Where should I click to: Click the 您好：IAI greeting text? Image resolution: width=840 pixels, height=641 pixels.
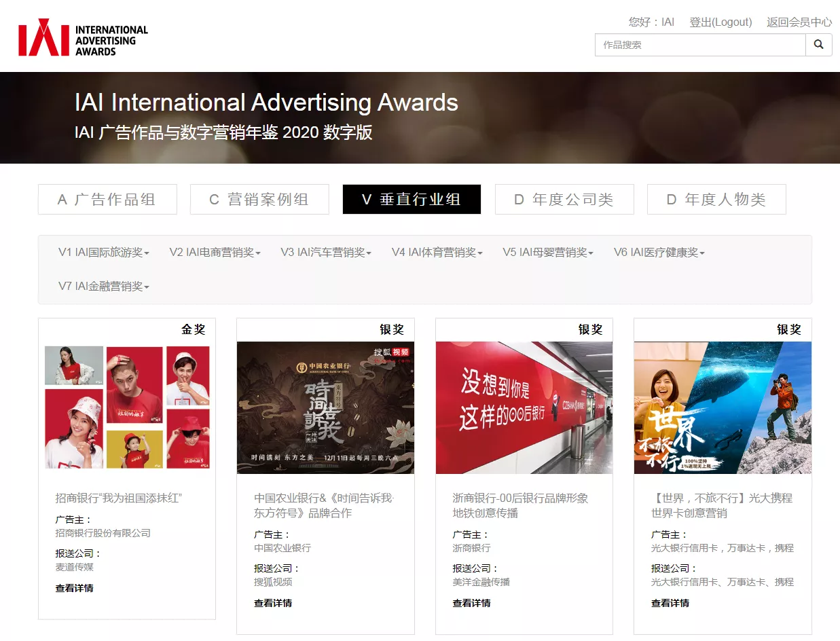pyautogui.click(x=651, y=22)
